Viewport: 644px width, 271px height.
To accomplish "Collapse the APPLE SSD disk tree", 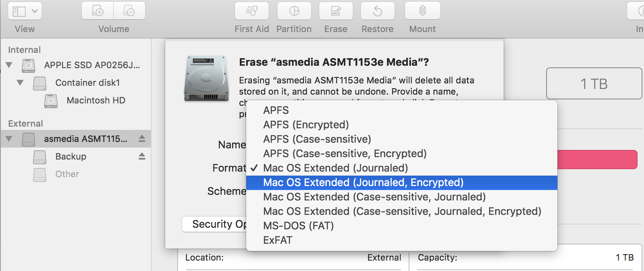I will (x=9, y=65).
